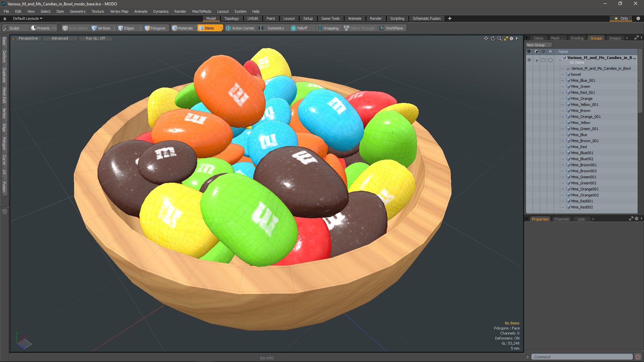
Task: Select Mms_Brown001 item
Action: 584,165
